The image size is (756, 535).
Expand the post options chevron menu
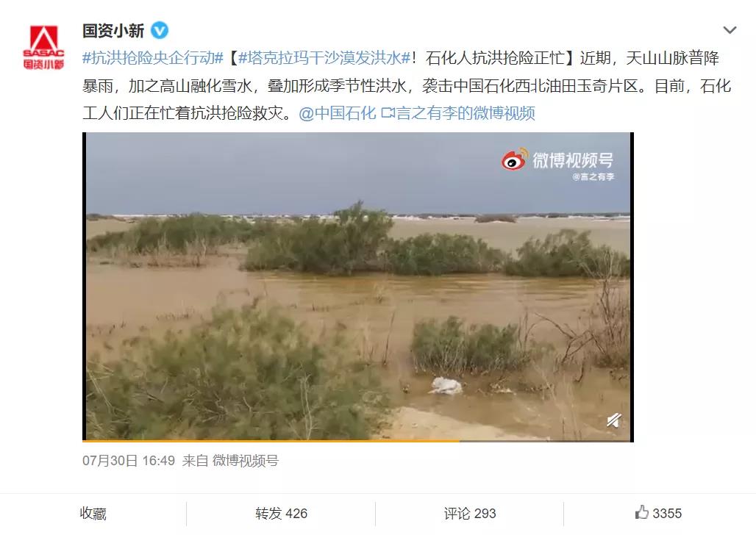click(730, 30)
